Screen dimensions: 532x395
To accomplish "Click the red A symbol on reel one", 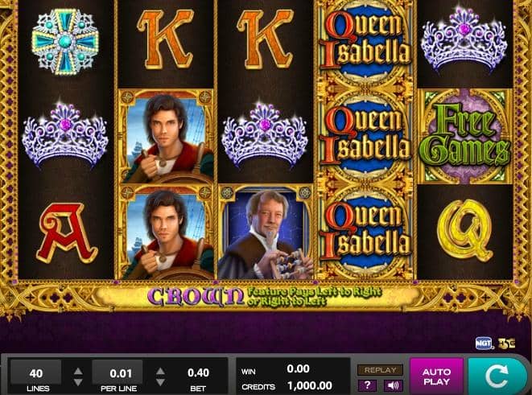I will [67, 233].
